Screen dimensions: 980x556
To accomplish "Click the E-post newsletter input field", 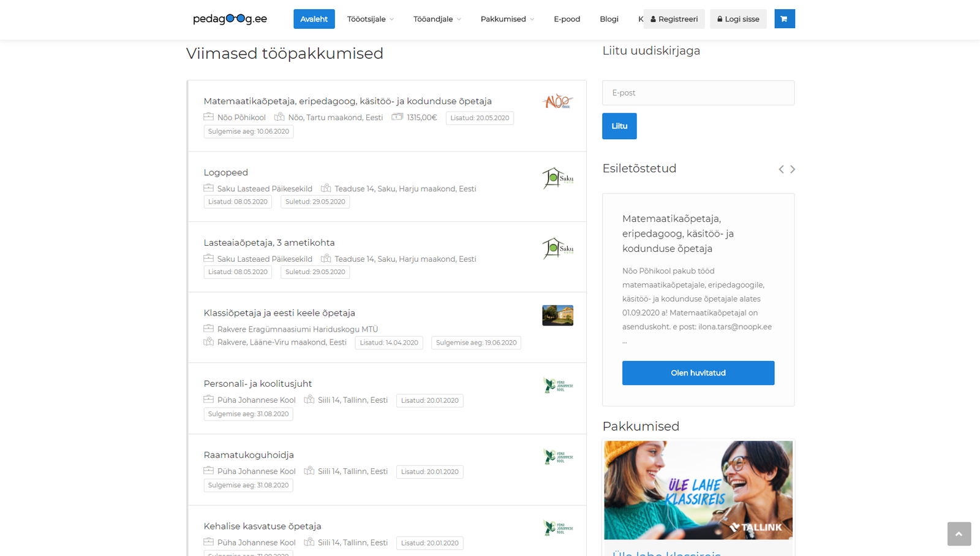I will pos(698,93).
